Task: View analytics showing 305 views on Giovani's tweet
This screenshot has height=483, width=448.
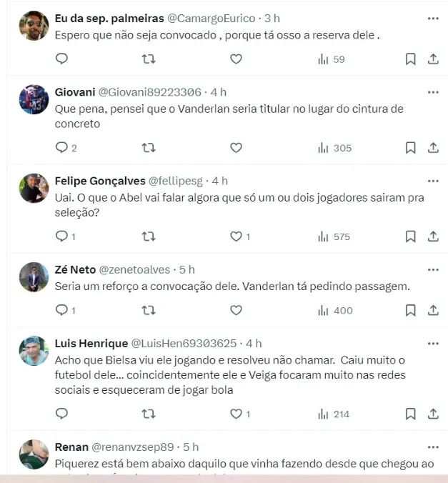Action: 334,148
